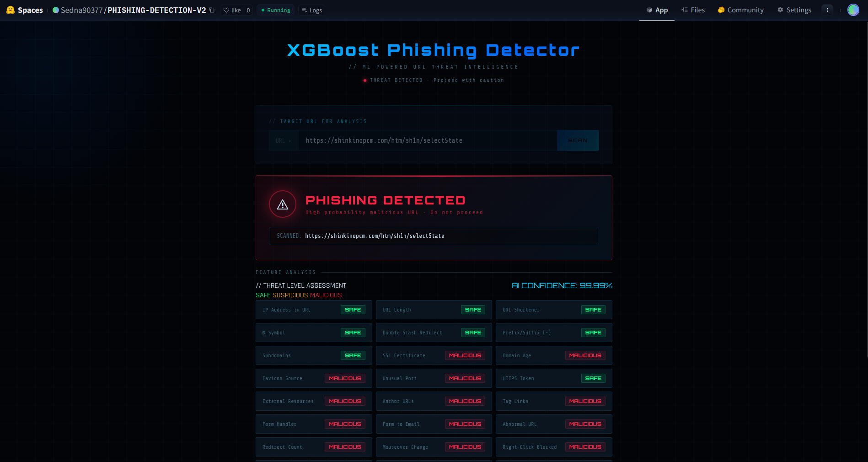Switch to the App tab
Screen dimensions: 868x462
coord(657,10)
